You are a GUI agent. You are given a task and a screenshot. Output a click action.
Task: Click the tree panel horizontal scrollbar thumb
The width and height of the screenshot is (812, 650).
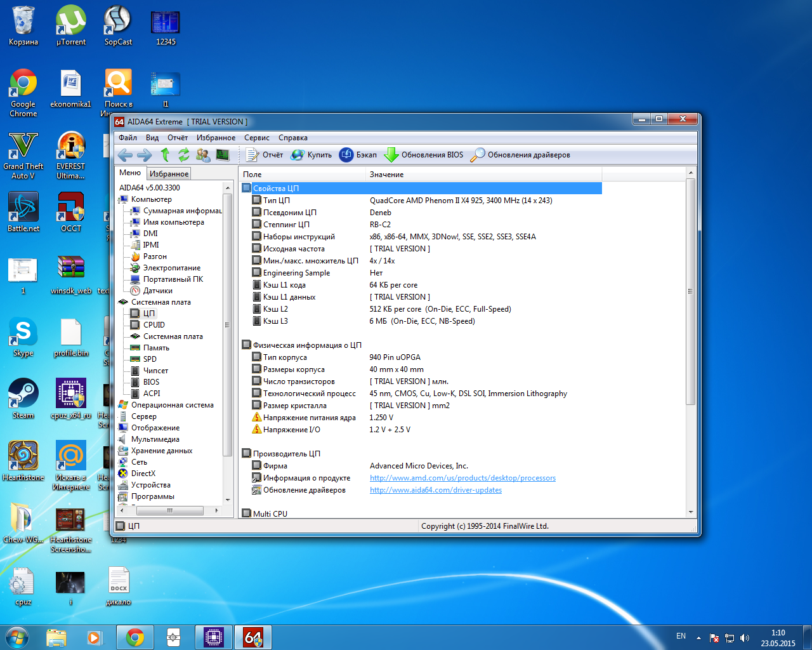click(169, 510)
